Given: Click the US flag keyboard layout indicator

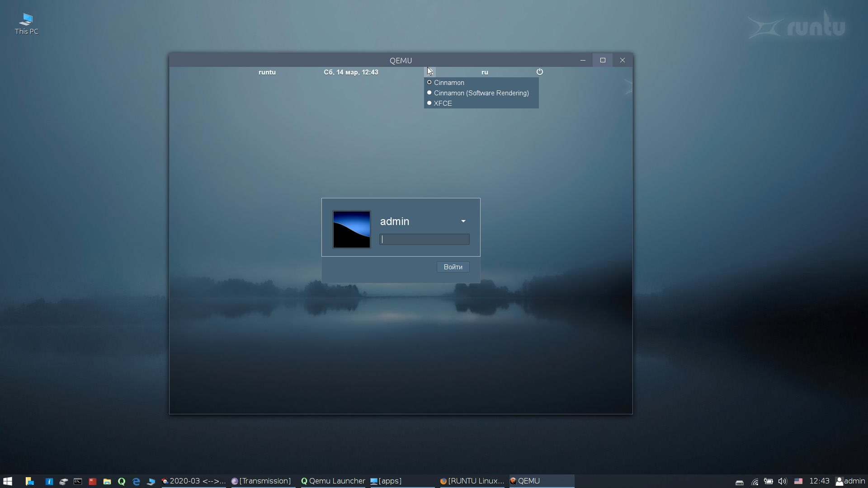Looking at the screenshot, I should [798, 482].
